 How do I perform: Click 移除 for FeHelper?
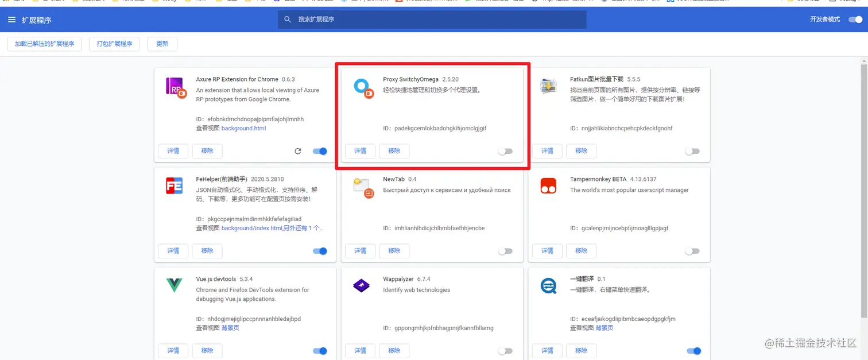(207, 251)
